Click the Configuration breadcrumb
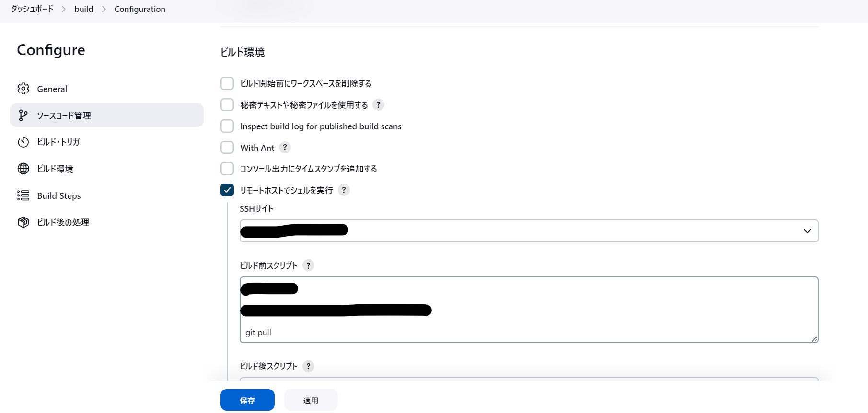 click(140, 9)
